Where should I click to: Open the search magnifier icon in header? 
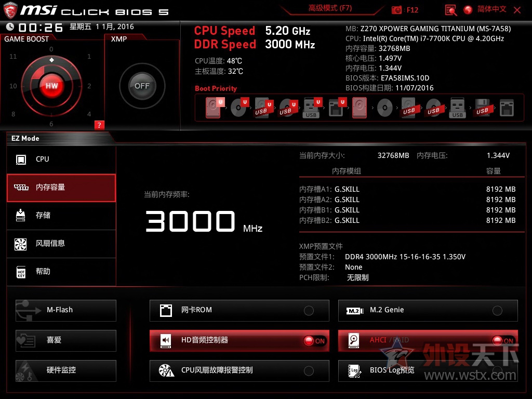click(450, 10)
